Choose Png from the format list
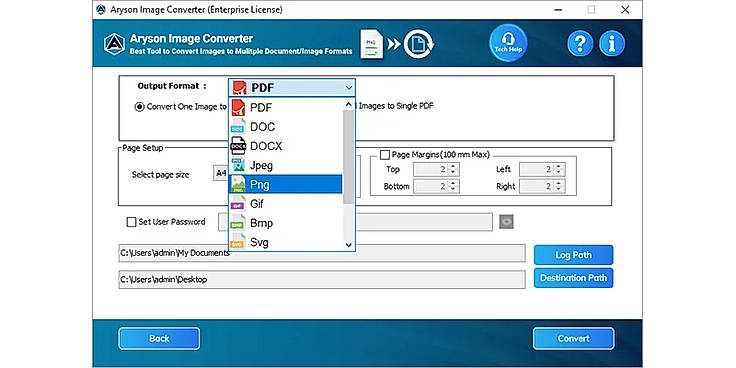 (x=285, y=184)
